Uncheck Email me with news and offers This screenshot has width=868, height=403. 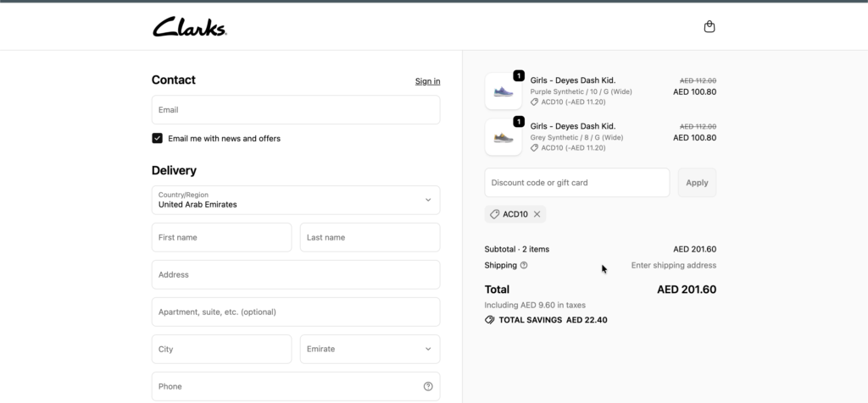157,138
